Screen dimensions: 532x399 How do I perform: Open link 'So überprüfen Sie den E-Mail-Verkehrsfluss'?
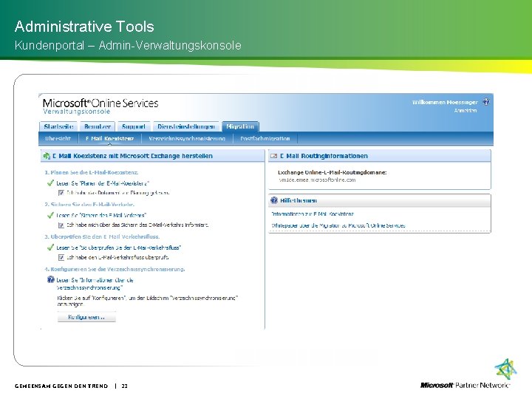119,248
